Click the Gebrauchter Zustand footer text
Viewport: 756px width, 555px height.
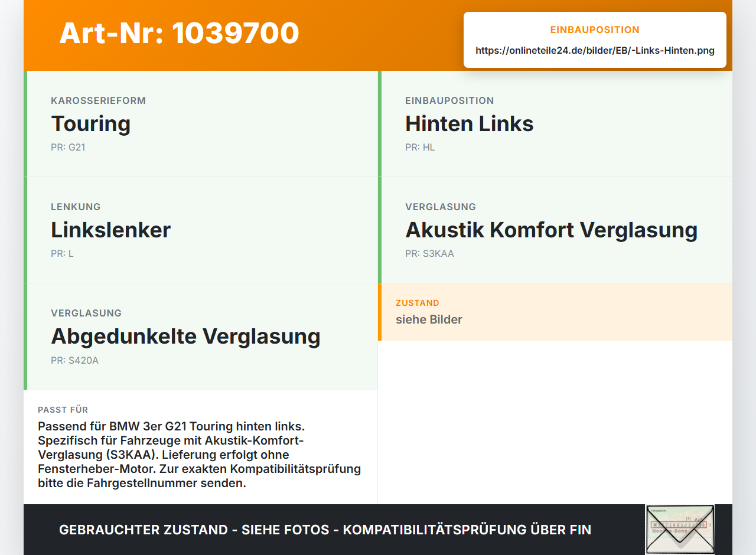click(325, 530)
